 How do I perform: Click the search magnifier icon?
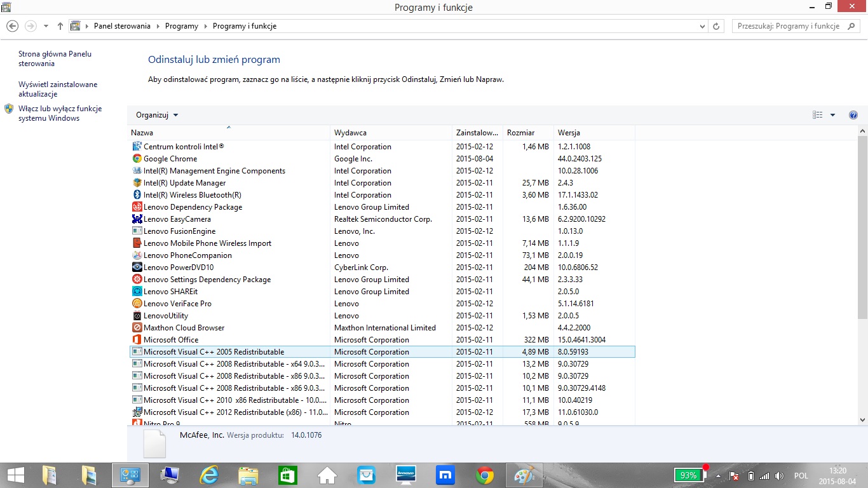852,26
